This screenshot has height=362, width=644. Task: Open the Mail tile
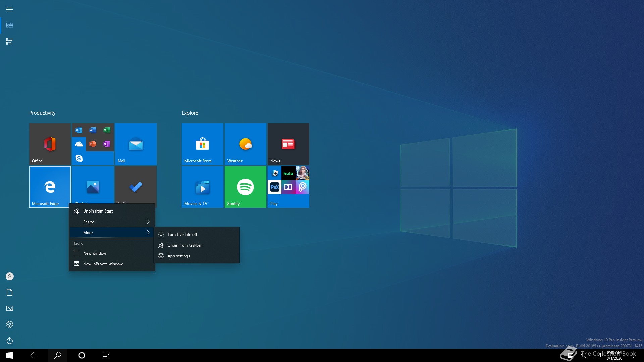(x=136, y=144)
